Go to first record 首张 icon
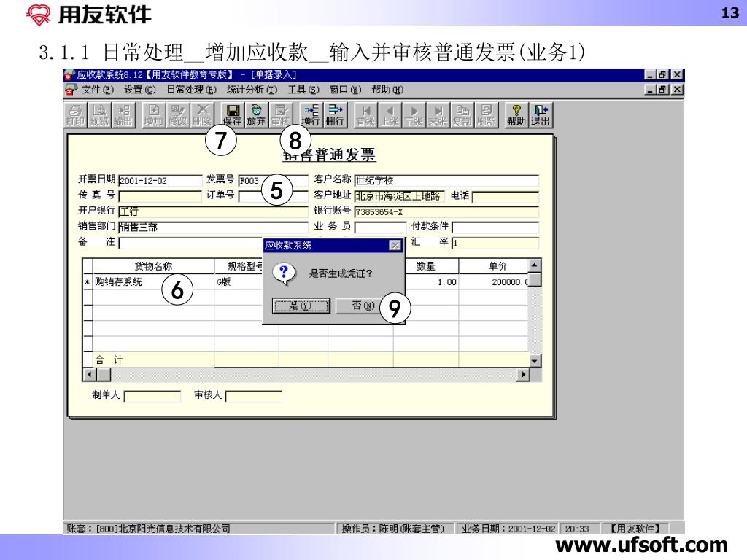This screenshot has height=560, width=747. (x=365, y=115)
